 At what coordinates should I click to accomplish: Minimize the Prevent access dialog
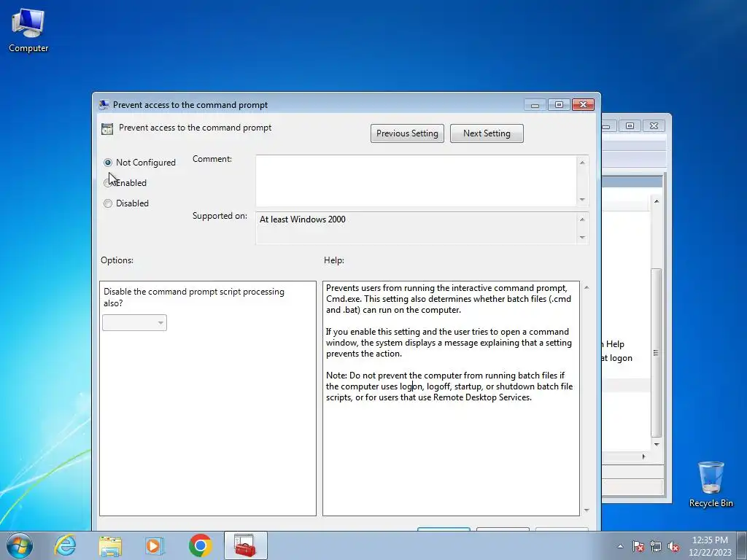click(535, 105)
